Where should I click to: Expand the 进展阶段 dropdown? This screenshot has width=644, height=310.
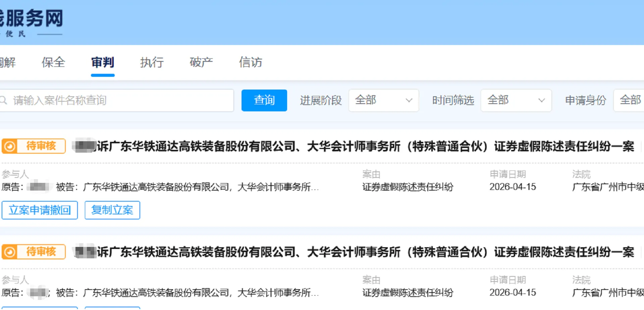384,100
